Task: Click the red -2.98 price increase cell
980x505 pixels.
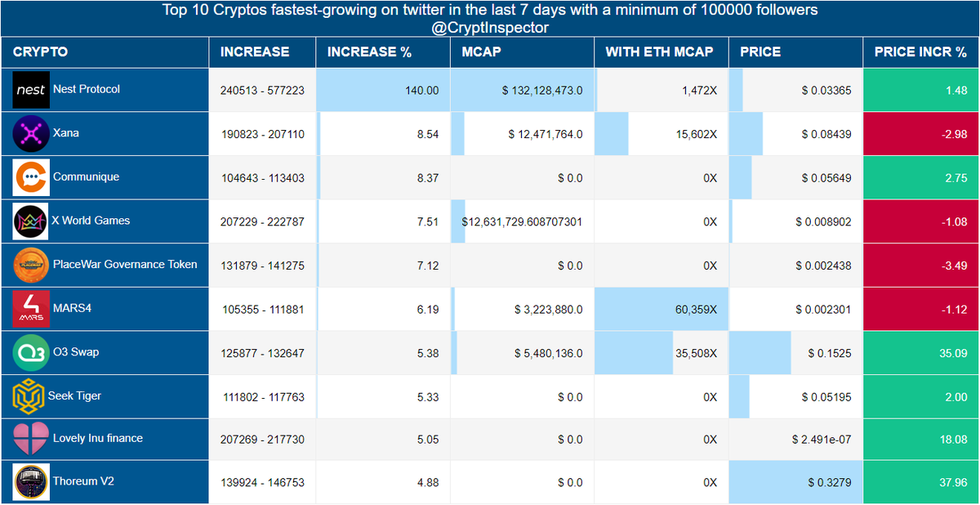Action: point(921,134)
